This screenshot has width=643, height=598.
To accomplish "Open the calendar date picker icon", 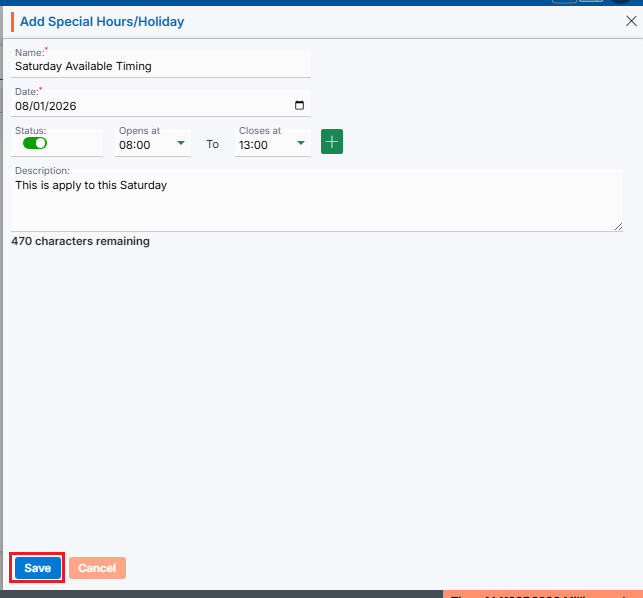I will point(299,105).
